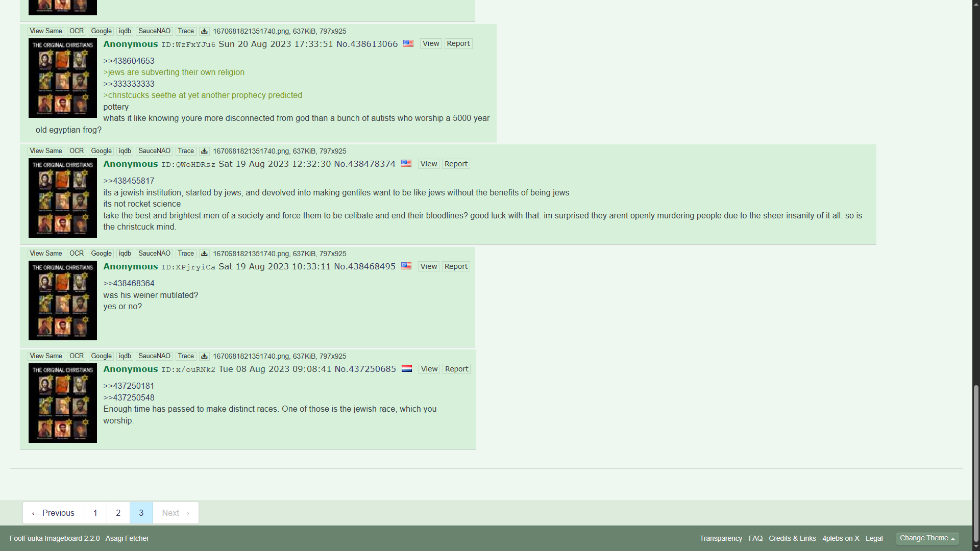The height and width of the screenshot is (551, 980).
Task: Click the Transparency footer link
Action: pyautogui.click(x=721, y=538)
